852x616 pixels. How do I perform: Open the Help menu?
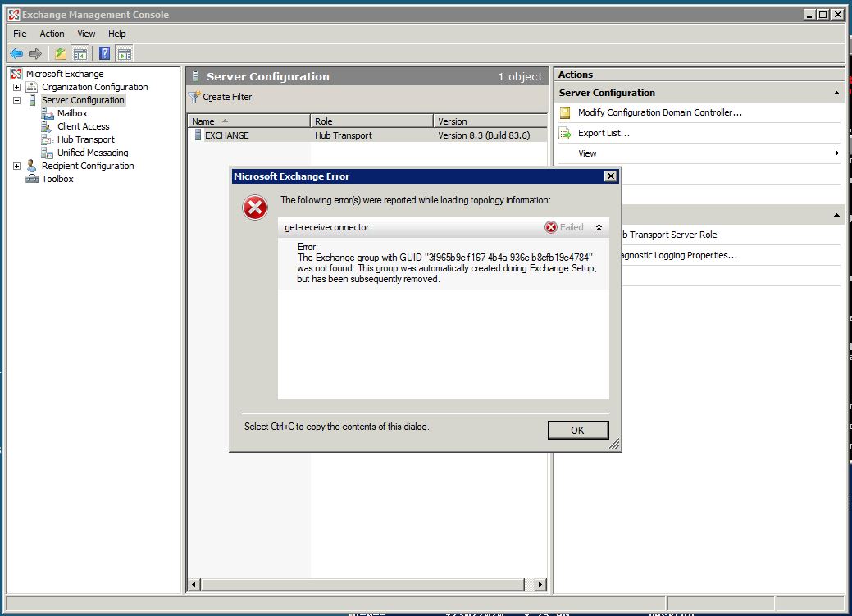click(x=116, y=34)
